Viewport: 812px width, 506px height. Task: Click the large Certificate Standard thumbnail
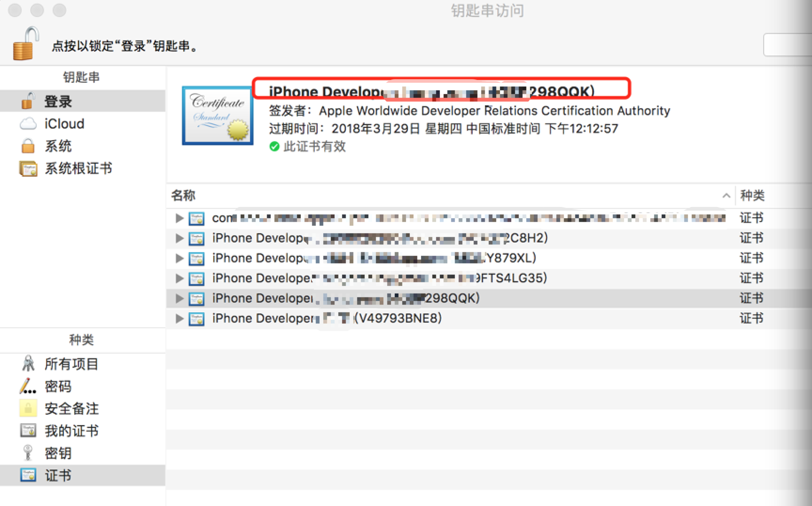(x=218, y=116)
